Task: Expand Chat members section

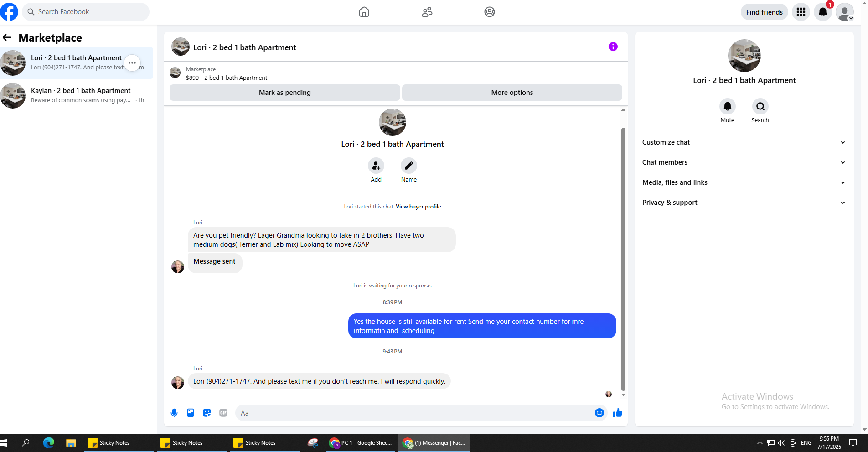Action: [x=744, y=162]
